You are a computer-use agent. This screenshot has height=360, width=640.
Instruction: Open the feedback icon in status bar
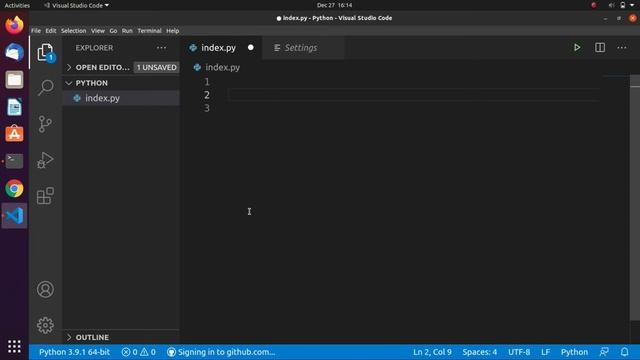(604, 352)
